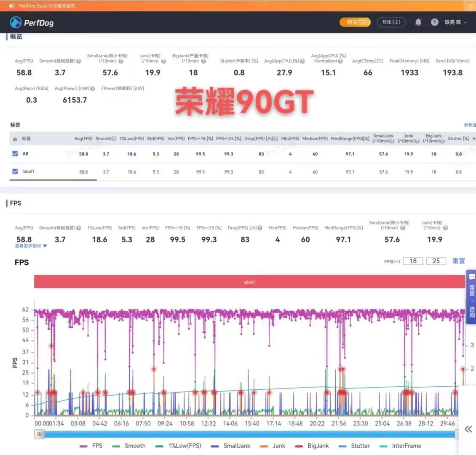This screenshot has height=455, width=476.
Task: Toggle the 1%Low(FPS) legend series
Action: tap(178, 446)
